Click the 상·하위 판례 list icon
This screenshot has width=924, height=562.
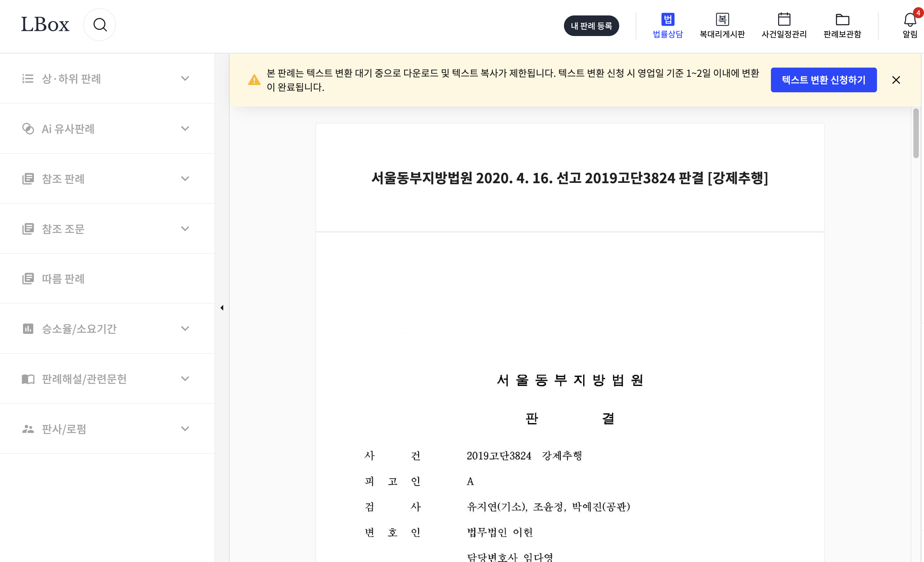(28, 78)
